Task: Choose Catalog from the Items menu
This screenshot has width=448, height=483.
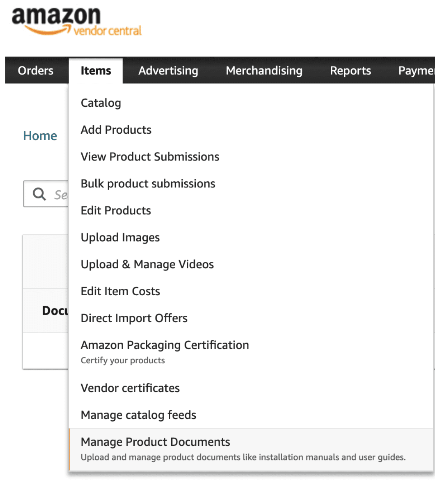Action: pos(101,103)
